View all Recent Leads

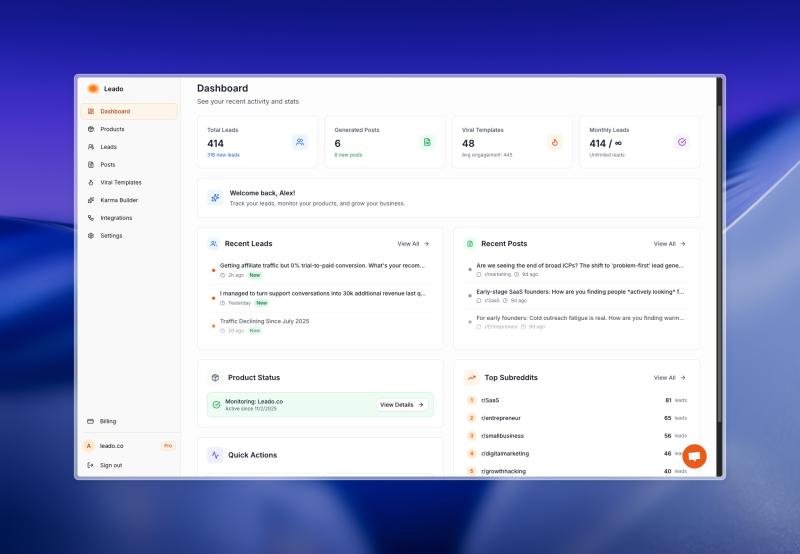413,243
